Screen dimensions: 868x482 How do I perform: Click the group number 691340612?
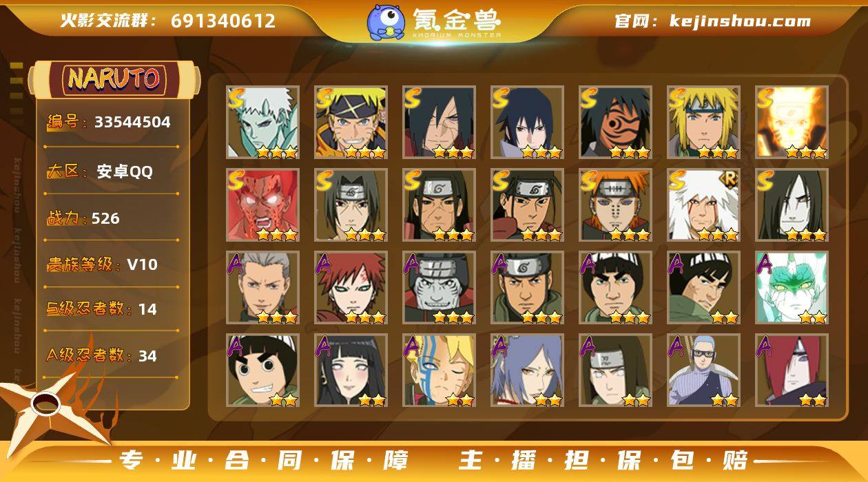coord(223,21)
